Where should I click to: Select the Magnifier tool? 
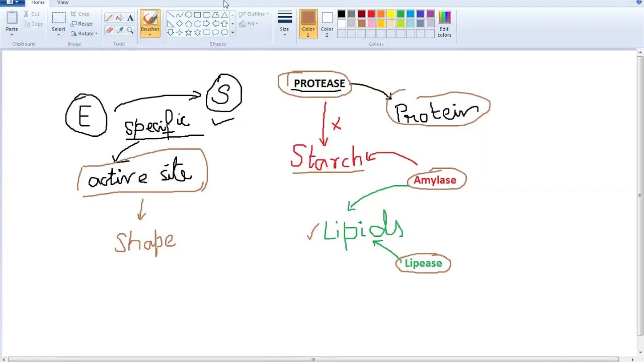(x=130, y=30)
